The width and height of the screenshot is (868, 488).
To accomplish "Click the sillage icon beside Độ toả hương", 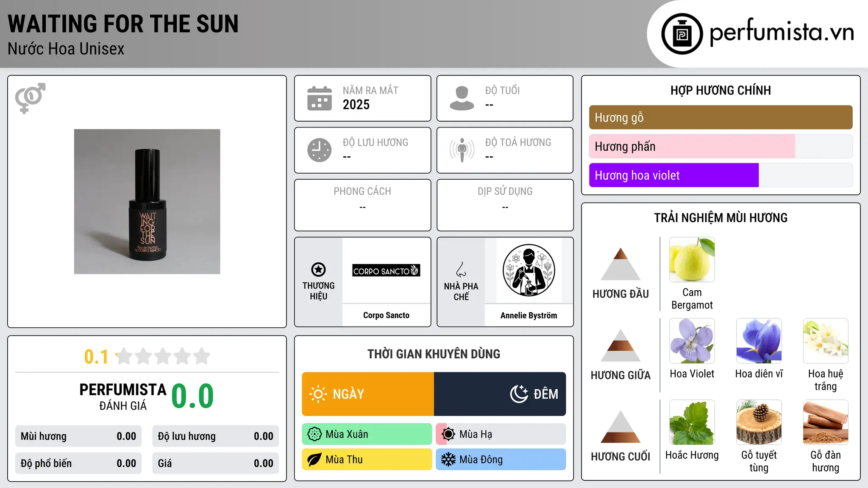I will 462,150.
